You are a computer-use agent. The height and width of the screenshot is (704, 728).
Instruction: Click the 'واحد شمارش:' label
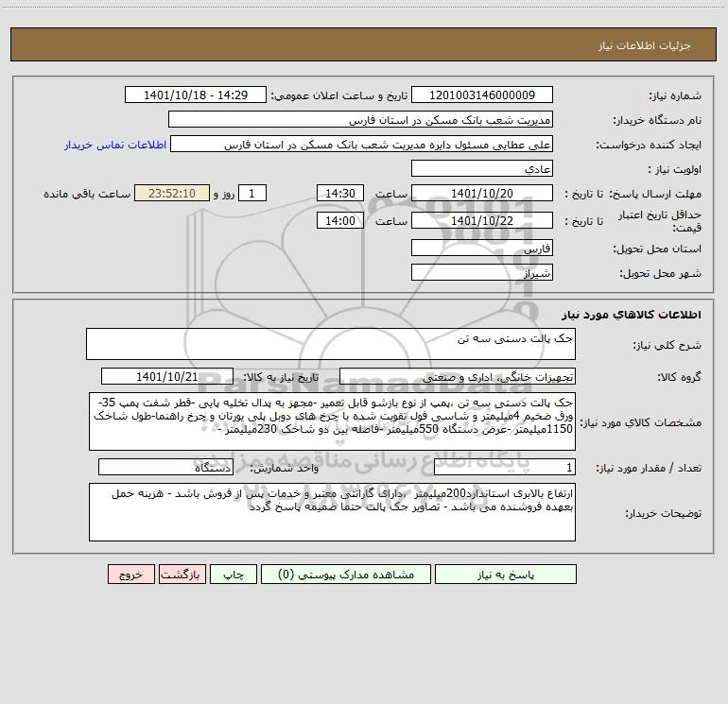[x=285, y=468]
